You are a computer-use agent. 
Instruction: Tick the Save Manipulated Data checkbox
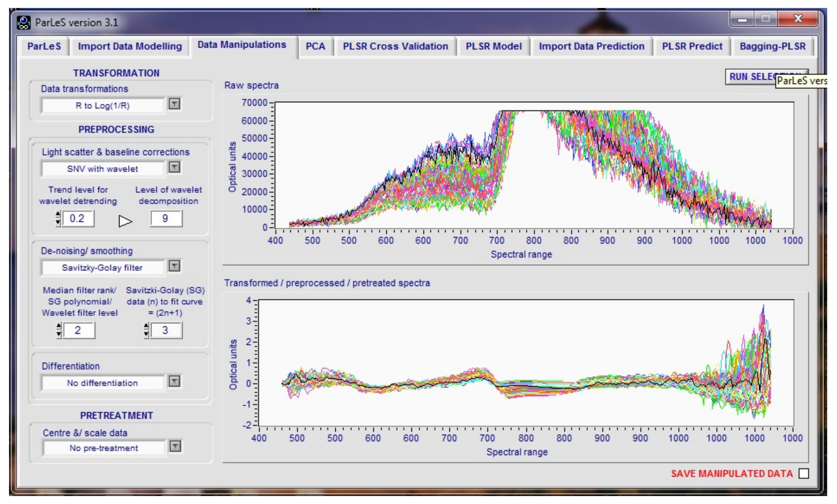pos(803,473)
